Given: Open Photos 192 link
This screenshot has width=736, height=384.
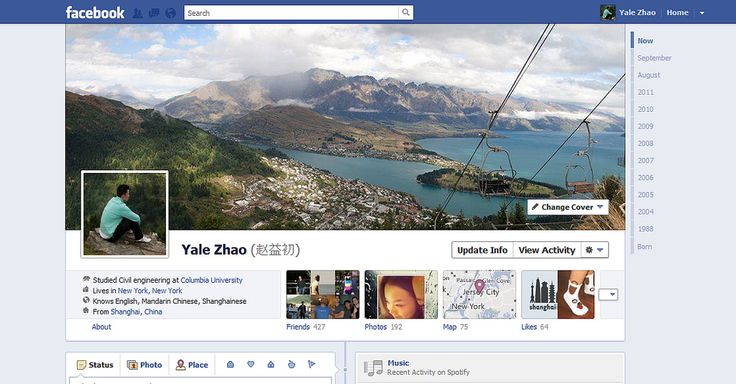Looking at the screenshot, I should [x=383, y=327].
